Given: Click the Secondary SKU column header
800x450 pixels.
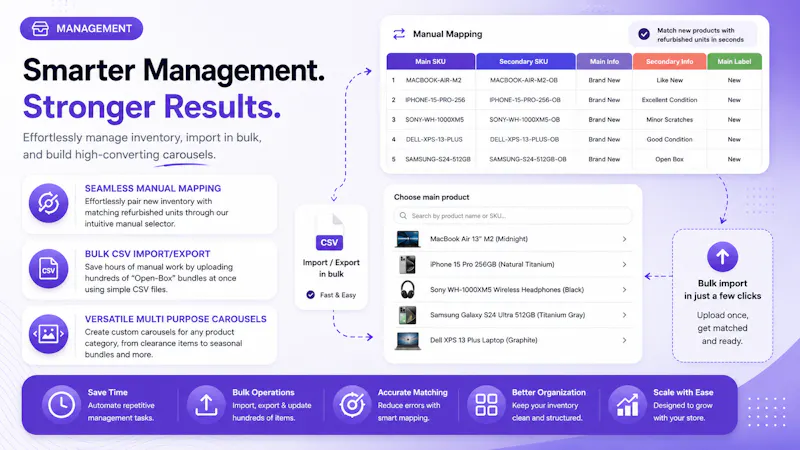Looking at the screenshot, I should pos(526,61).
